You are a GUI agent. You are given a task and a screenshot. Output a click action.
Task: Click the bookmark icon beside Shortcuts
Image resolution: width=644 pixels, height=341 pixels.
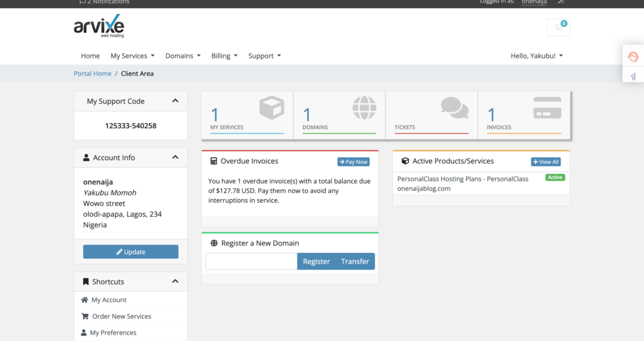(x=86, y=281)
